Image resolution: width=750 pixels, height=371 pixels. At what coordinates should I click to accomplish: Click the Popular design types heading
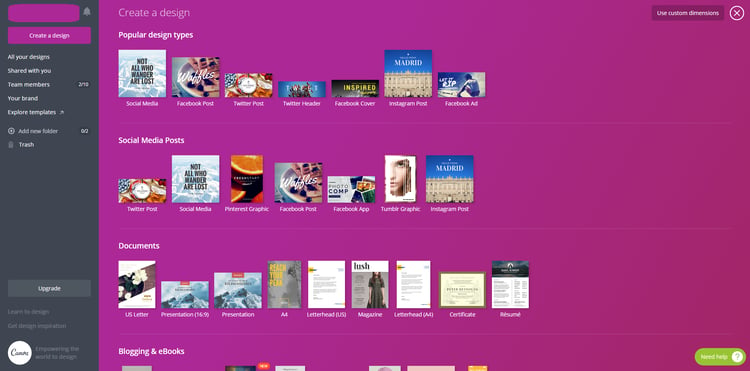156,35
